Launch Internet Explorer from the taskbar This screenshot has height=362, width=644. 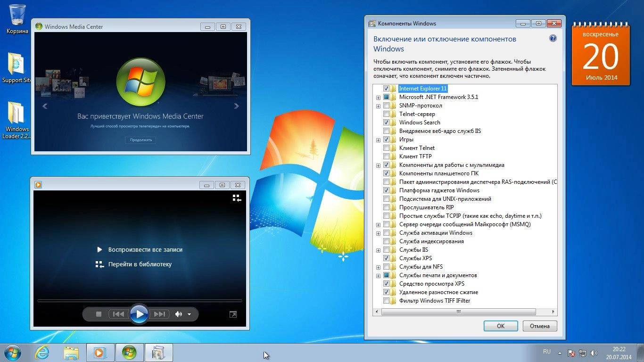[41, 352]
